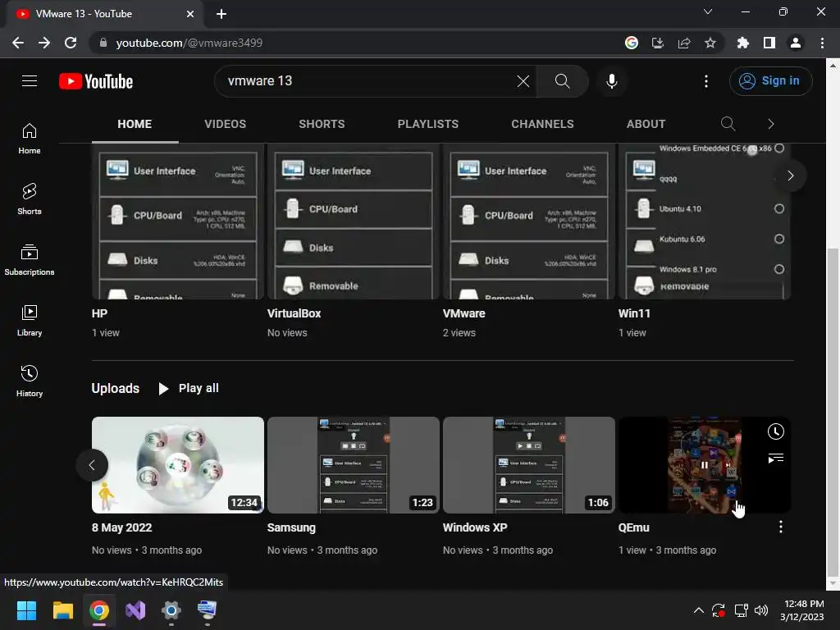
Task: Click the Uploads section heading
Action: (x=115, y=388)
